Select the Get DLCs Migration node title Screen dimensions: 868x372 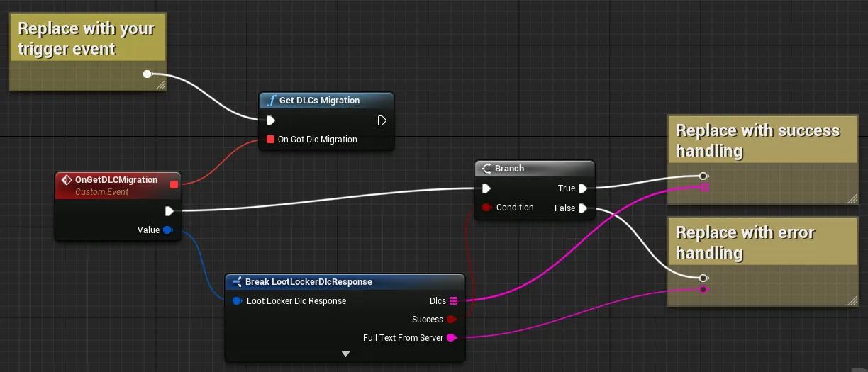click(319, 101)
